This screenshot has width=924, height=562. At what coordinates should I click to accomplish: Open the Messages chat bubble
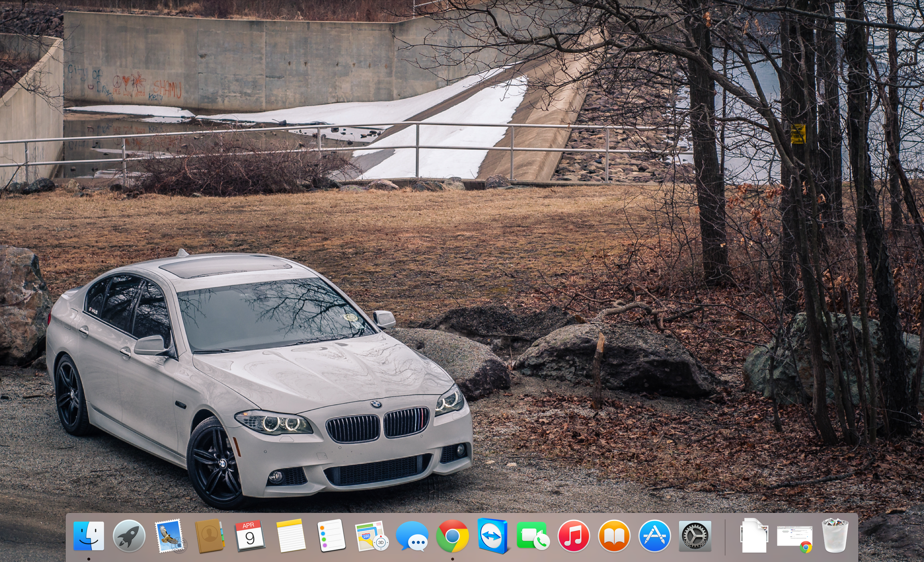412,536
